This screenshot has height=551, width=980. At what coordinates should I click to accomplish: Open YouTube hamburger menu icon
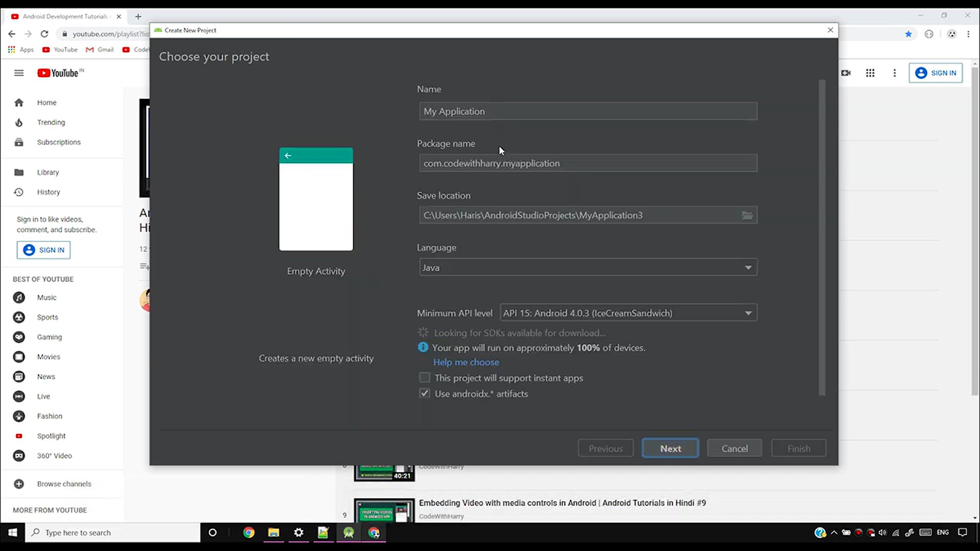click(x=19, y=73)
